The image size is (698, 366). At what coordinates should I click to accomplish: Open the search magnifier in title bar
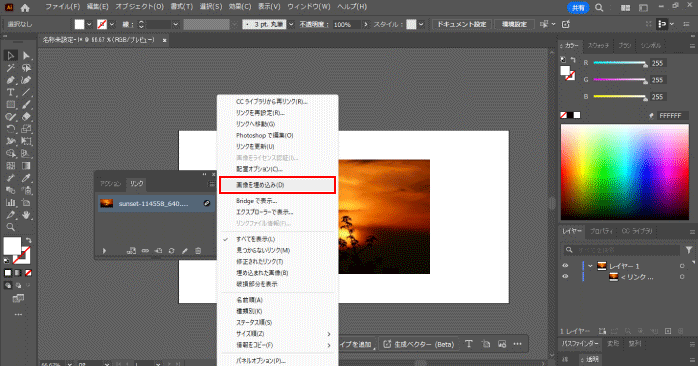(599, 8)
